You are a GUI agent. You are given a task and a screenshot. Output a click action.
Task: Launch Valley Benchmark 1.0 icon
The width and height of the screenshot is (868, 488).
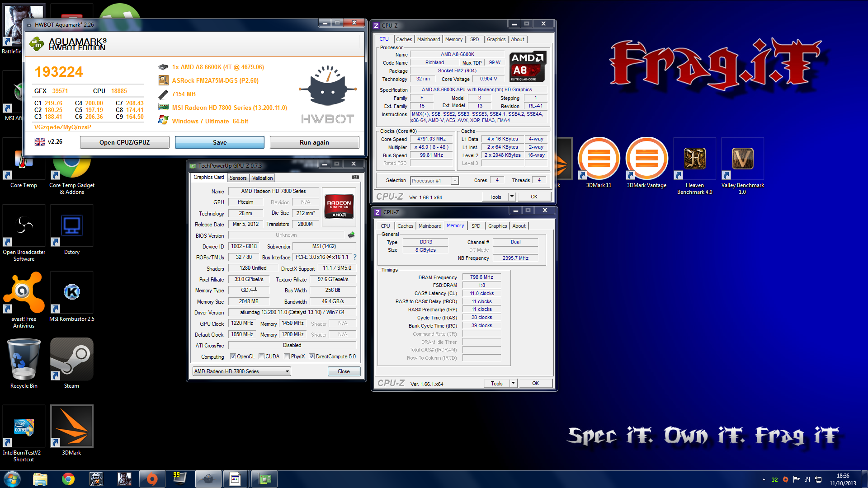pyautogui.click(x=742, y=166)
